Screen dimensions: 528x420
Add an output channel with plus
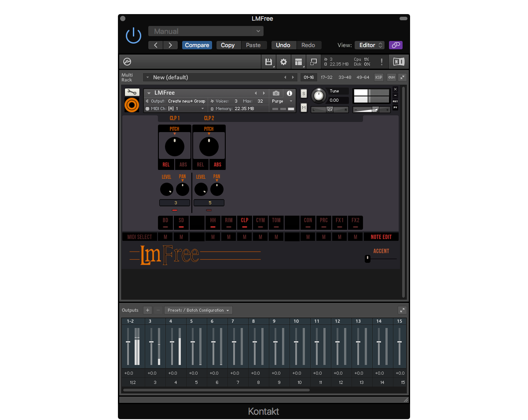tap(147, 310)
